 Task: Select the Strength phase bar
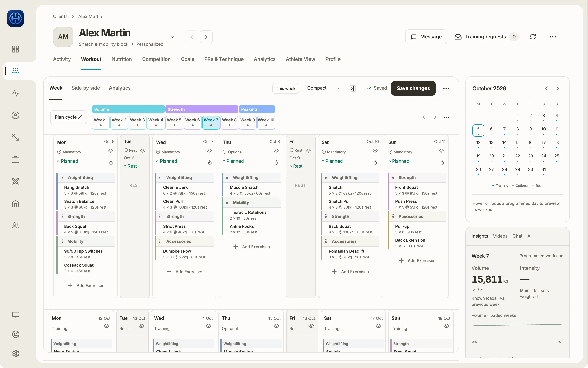click(x=202, y=109)
